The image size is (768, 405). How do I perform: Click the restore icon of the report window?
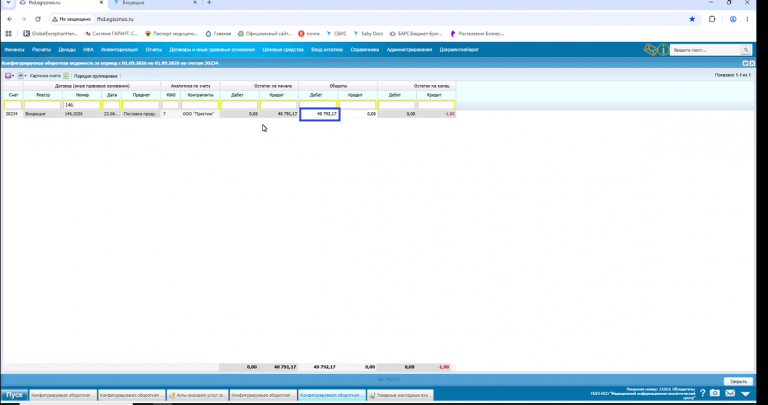pos(745,63)
